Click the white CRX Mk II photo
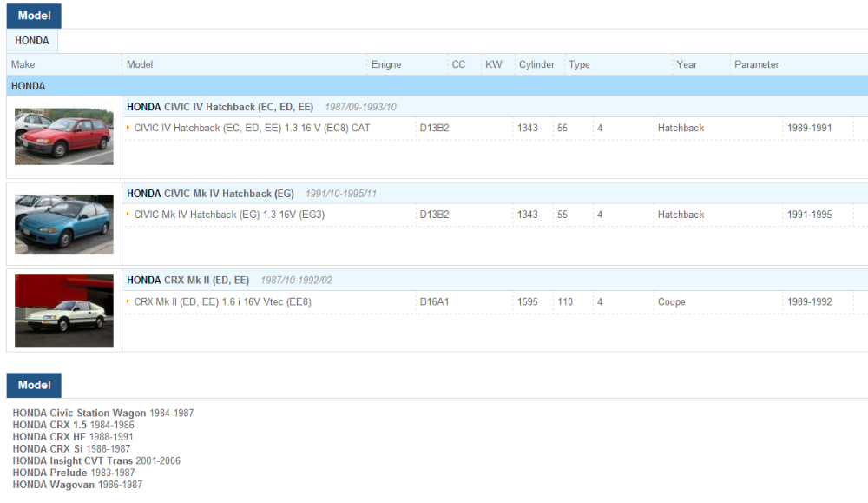 click(63, 310)
